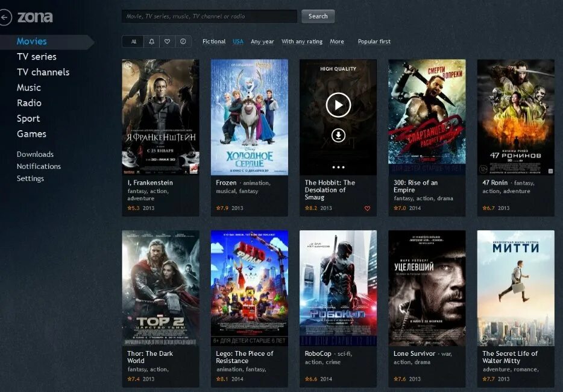The image size is (563, 392).
Task: Change the Popular first sort order
Action: (x=374, y=42)
